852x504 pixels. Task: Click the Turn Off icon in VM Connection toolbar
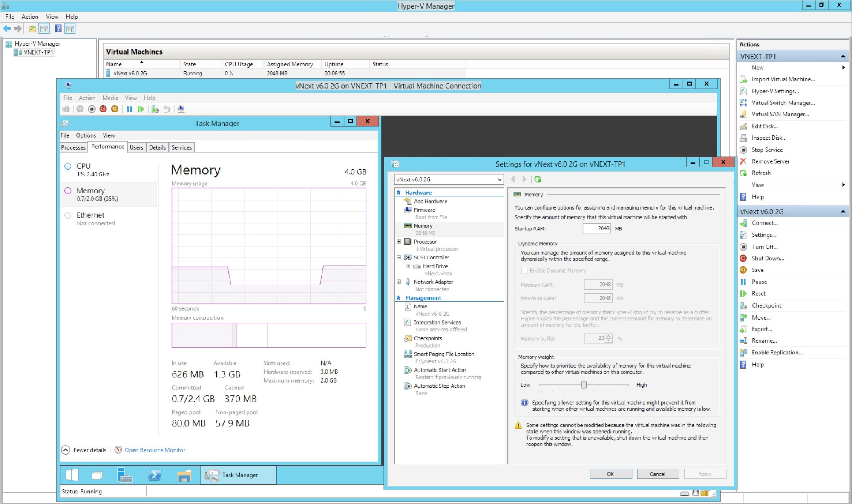coord(92,109)
